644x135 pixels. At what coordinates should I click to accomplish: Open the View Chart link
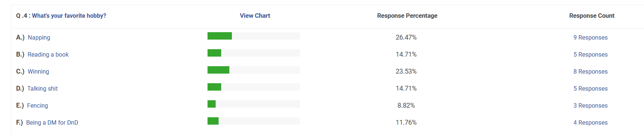point(255,16)
